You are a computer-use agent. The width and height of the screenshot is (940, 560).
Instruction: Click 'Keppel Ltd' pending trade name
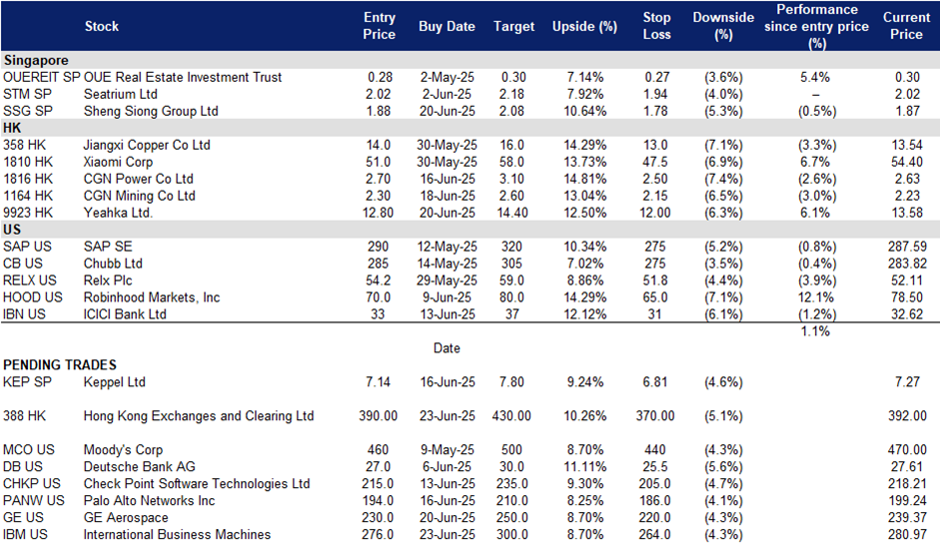pyautogui.click(x=115, y=381)
